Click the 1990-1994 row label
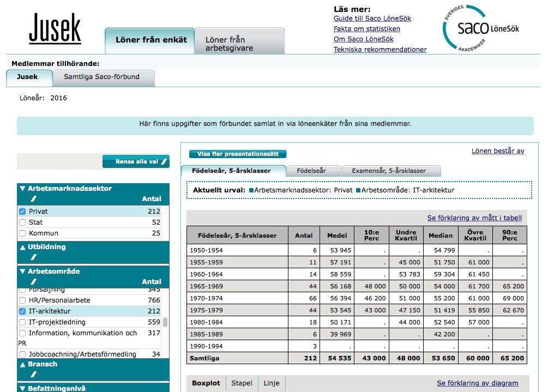Image resolution: width=548 pixels, height=392 pixels. coord(206,346)
